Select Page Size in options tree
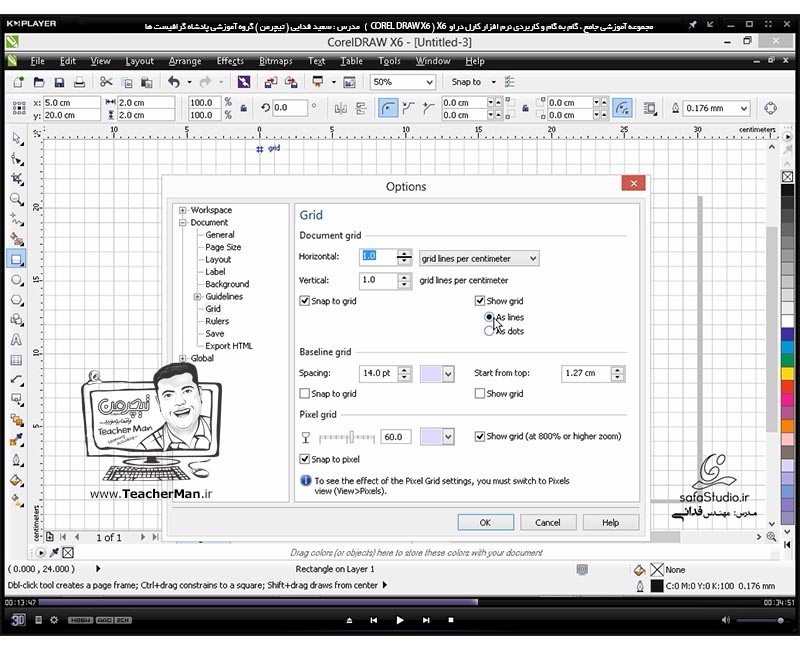Viewport: 800px width, 650px height. [x=223, y=247]
